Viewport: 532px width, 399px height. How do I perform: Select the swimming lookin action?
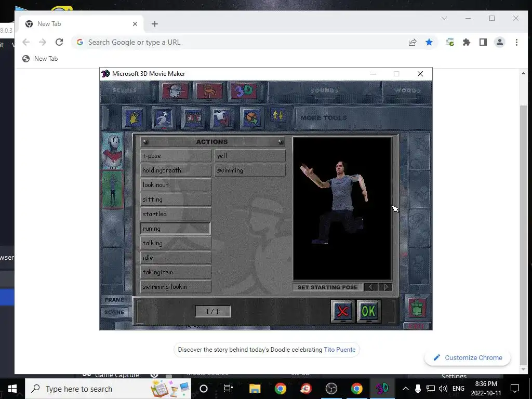[x=176, y=287]
